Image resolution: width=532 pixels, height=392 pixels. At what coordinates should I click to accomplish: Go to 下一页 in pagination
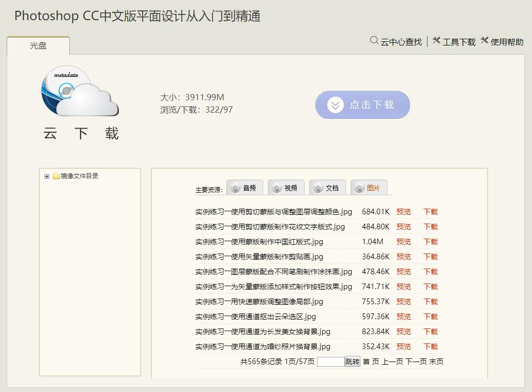416,362
